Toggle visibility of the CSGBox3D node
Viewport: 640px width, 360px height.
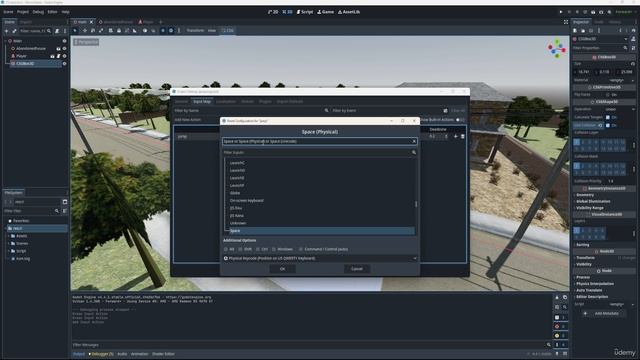click(x=64, y=64)
